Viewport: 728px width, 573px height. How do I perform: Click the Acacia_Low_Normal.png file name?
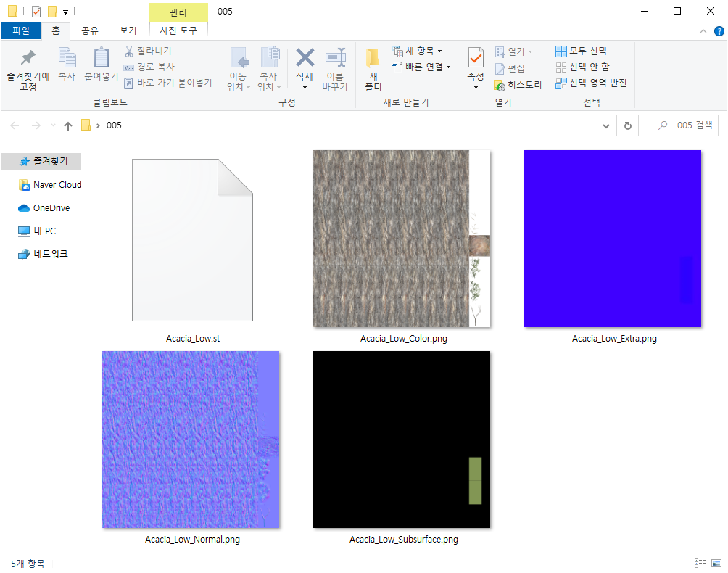[x=192, y=540]
